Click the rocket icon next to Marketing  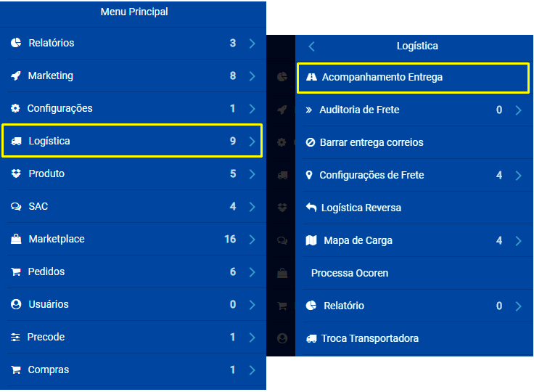click(x=16, y=75)
